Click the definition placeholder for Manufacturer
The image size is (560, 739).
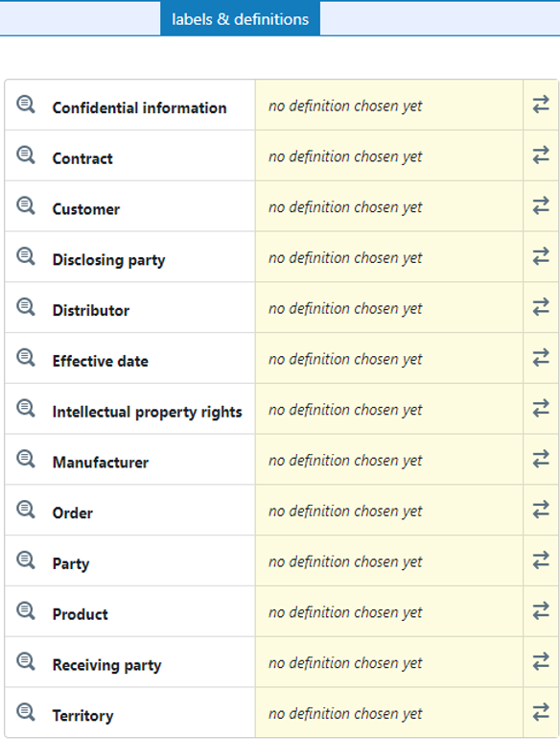(345, 461)
